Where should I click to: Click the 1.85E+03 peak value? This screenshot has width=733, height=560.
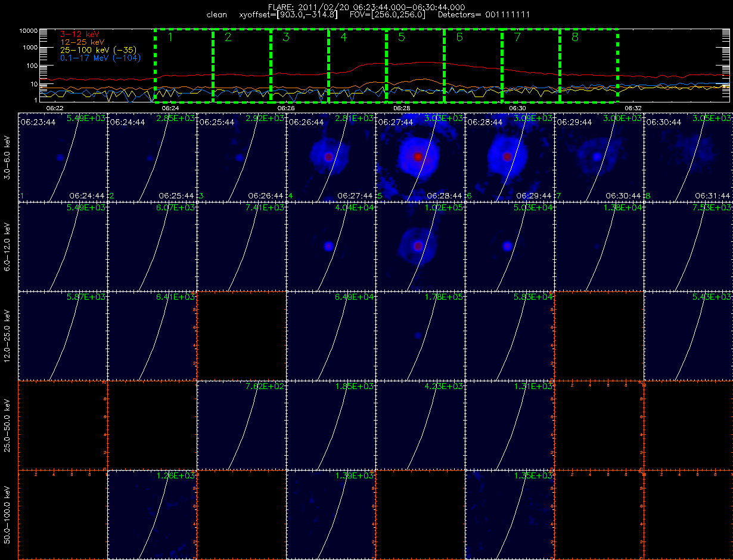[x=355, y=387]
